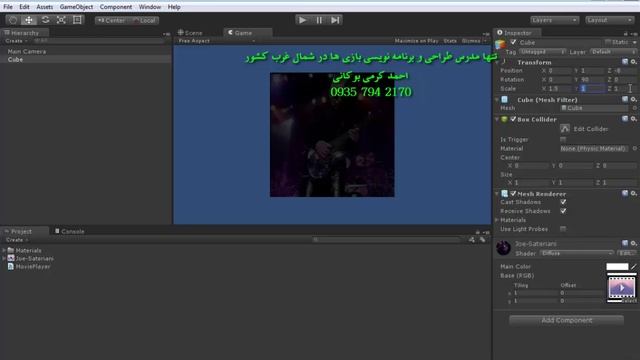
Task: Expand Materials list in Mesh Renderer
Action: (497, 220)
